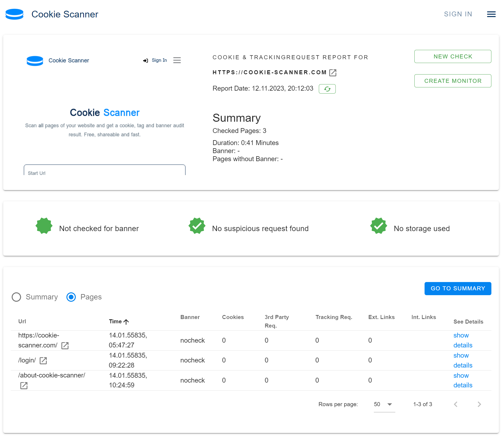This screenshot has width=504, height=441.
Task: Click the Banner column header
Action: point(190,317)
